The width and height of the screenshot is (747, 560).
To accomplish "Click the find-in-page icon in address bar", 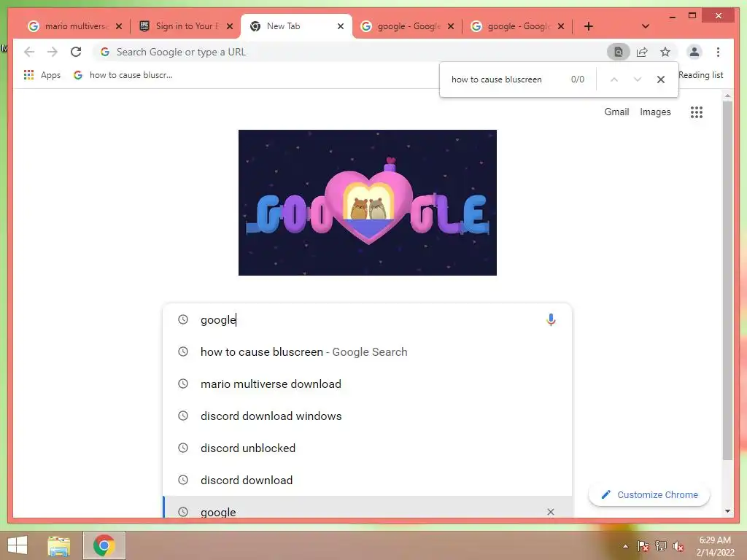I will point(618,52).
